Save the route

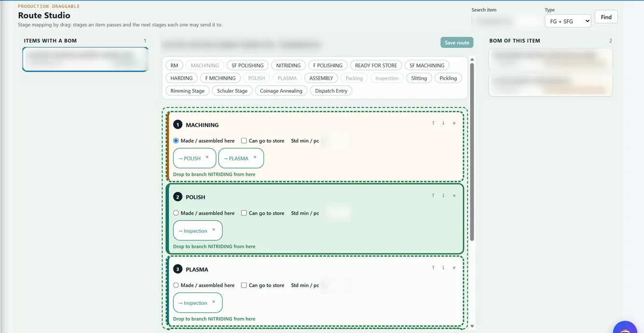(457, 42)
